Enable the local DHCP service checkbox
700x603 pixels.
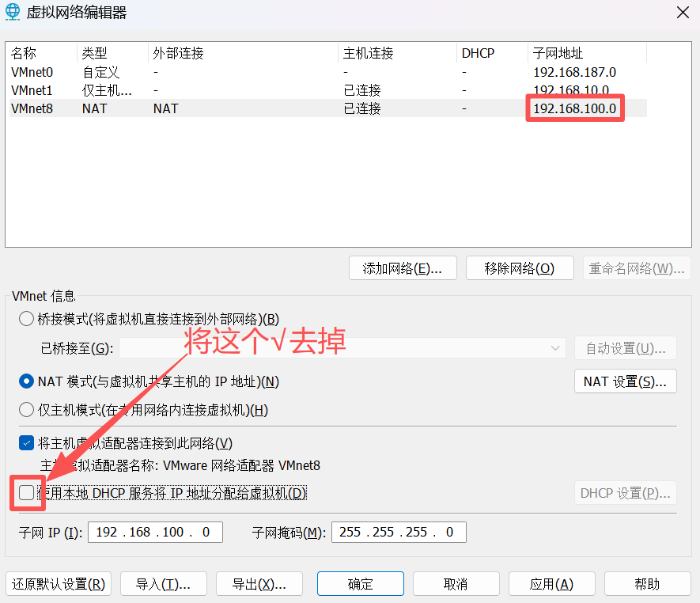[26, 493]
